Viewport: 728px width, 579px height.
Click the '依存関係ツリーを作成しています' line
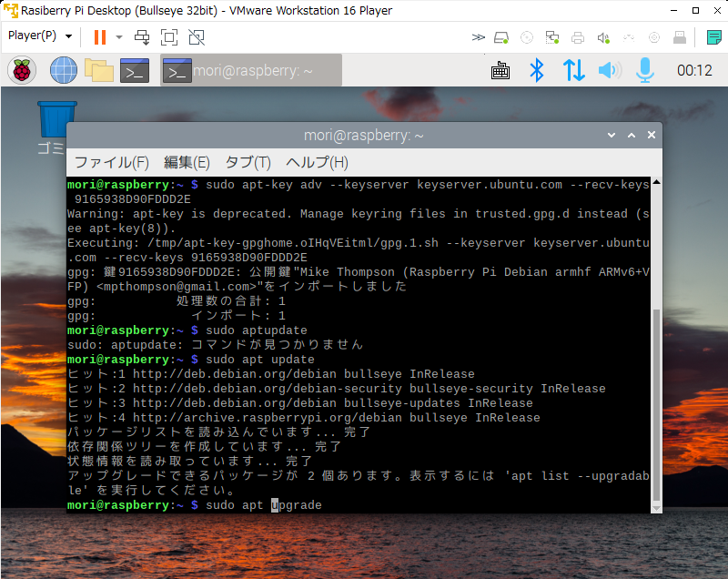[204, 447]
